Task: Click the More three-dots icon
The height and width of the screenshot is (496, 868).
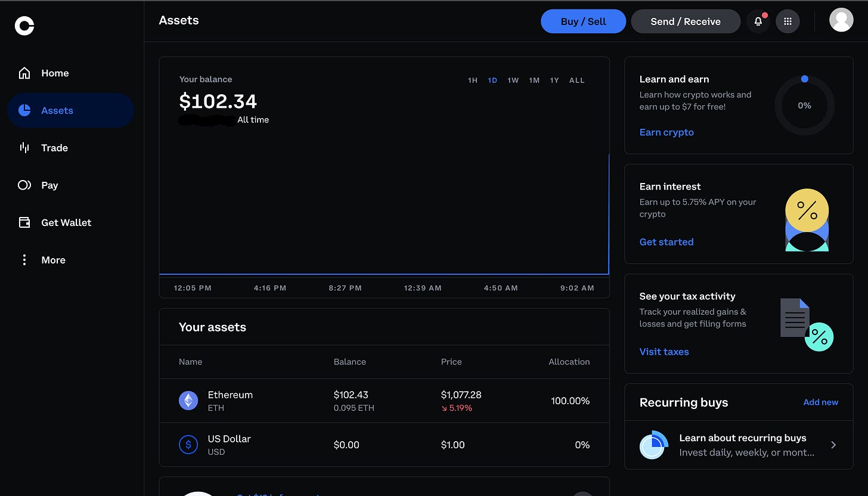Action: [24, 260]
